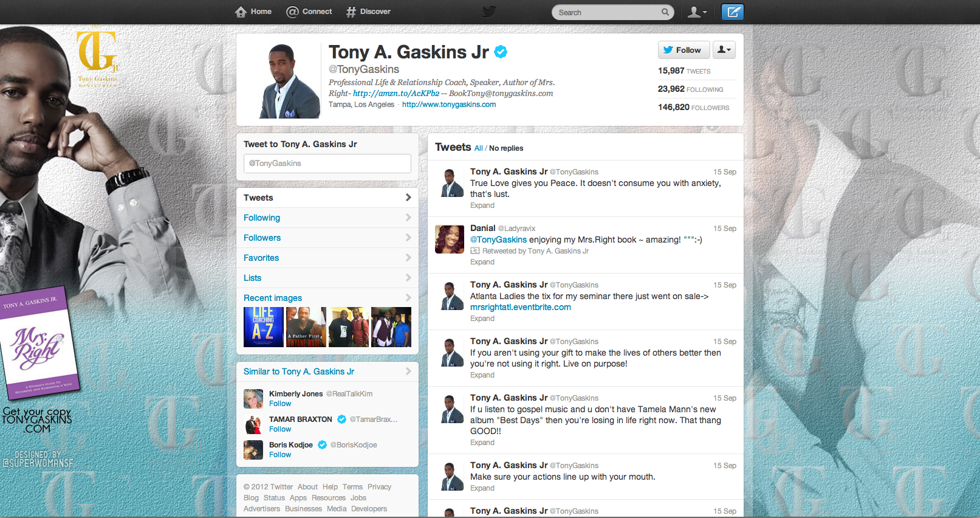Open Danial @Ladyravix avatar
The width and height of the screenshot is (980, 518).
pyautogui.click(x=450, y=239)
